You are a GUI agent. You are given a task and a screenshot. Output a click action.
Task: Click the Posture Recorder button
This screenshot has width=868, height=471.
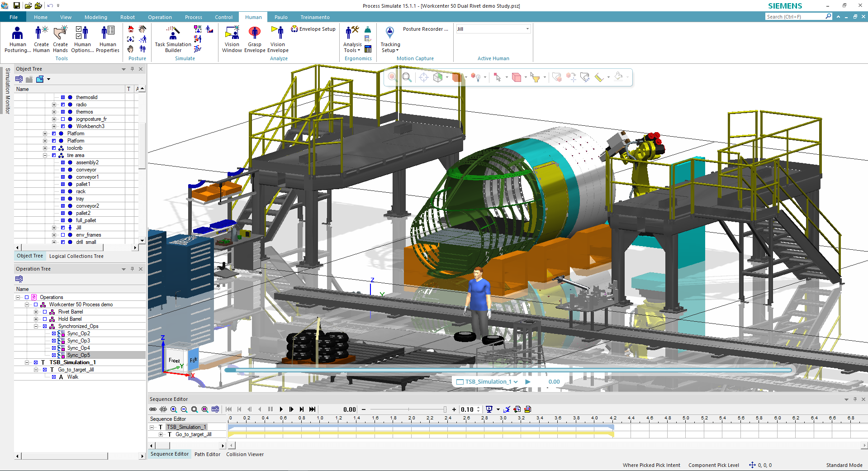[x=425, y=29]
